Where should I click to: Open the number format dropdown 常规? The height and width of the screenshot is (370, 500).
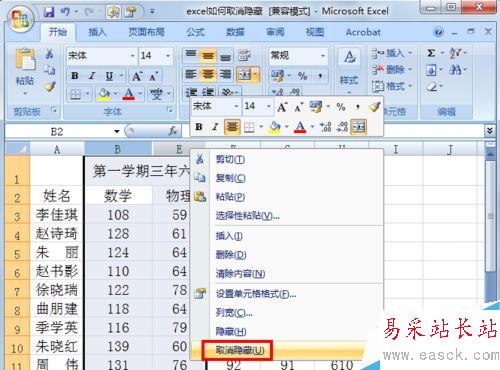(x=323, y=56)
